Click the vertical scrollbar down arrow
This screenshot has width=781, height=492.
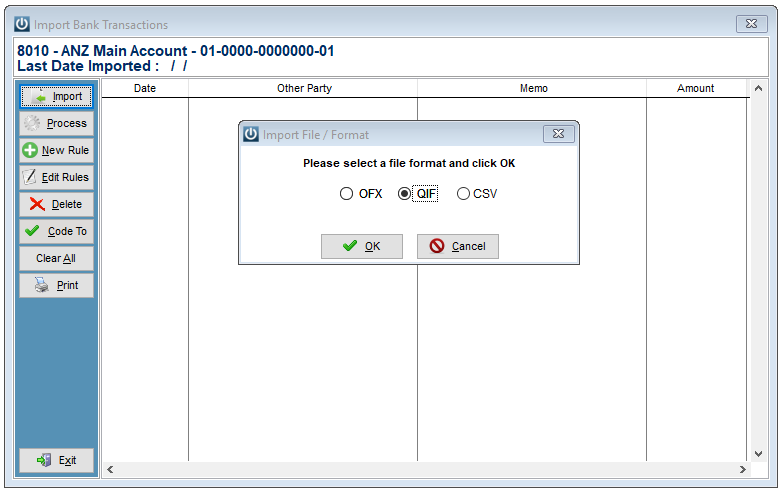pyautogui.click(x=758, y=454)
